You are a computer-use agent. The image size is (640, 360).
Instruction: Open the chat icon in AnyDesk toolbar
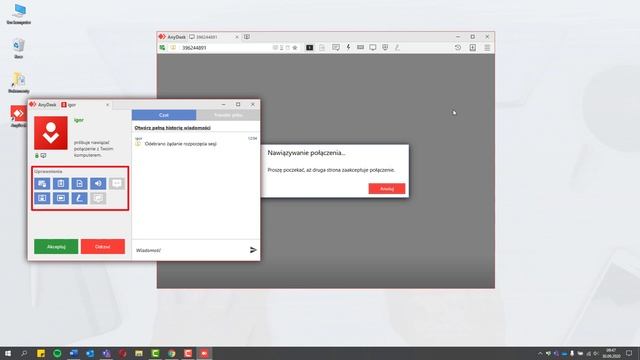pos(336,48)
